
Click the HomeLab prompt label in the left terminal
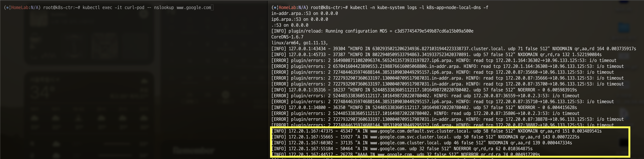pos(20,8)
